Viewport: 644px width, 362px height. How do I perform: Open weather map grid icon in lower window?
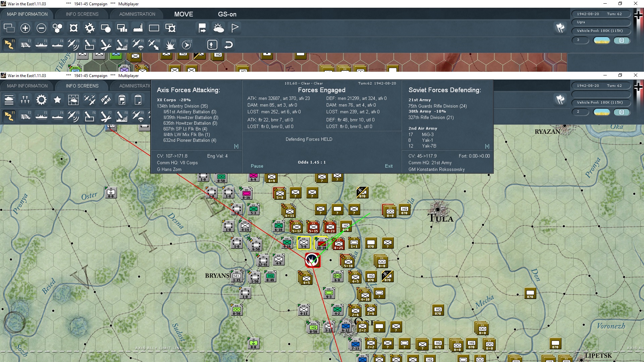pyautogui.click(x=73, y=100)
